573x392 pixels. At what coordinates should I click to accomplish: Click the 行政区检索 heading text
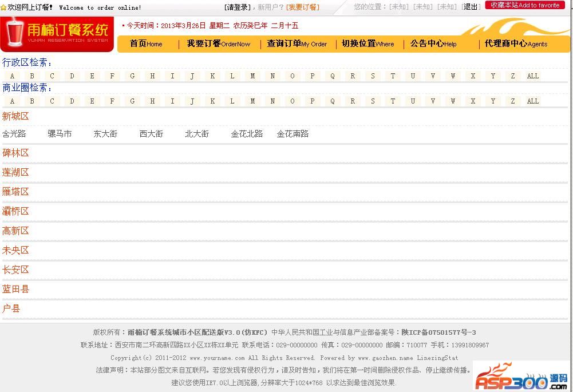tap(27, 63)
